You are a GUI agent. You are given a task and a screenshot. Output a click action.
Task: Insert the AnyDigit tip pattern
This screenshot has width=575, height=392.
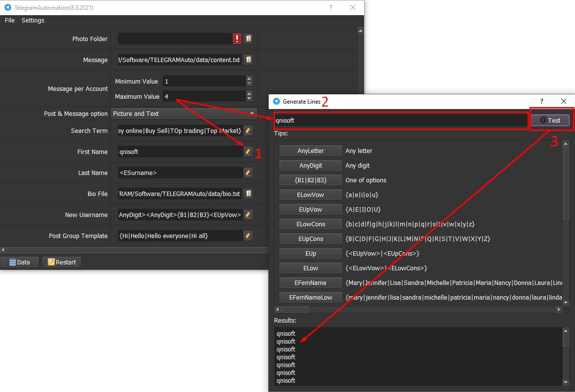coord(311,165)
